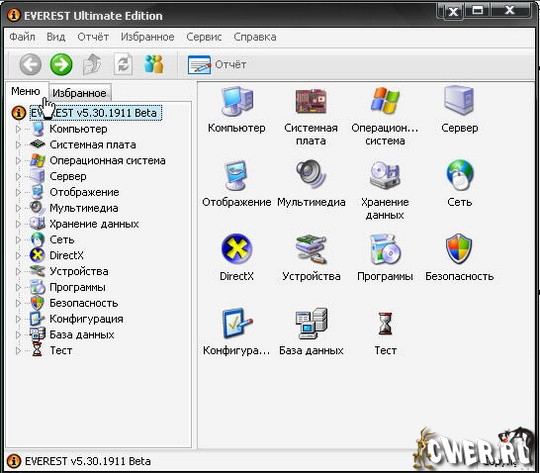
Task: Open the DirectX icon in right pane
Action: tap(237, 249)
